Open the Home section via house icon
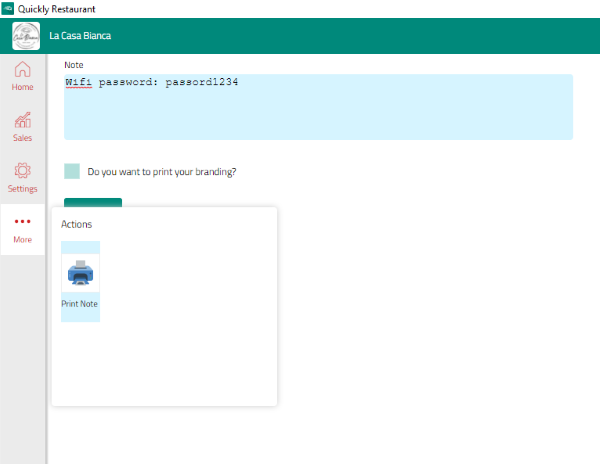Viewport: 600px width, 464px height. pos(22,69)
